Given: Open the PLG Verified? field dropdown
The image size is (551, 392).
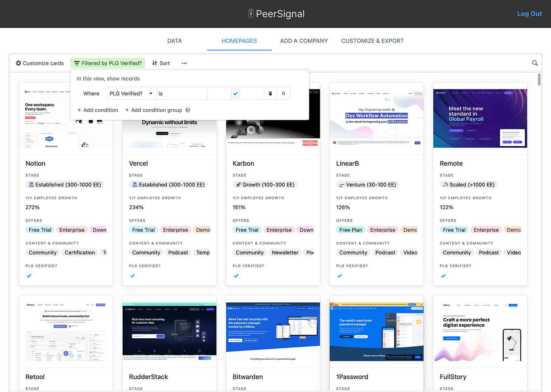Looking at the screenshot, I should click(x=131, y=93).
